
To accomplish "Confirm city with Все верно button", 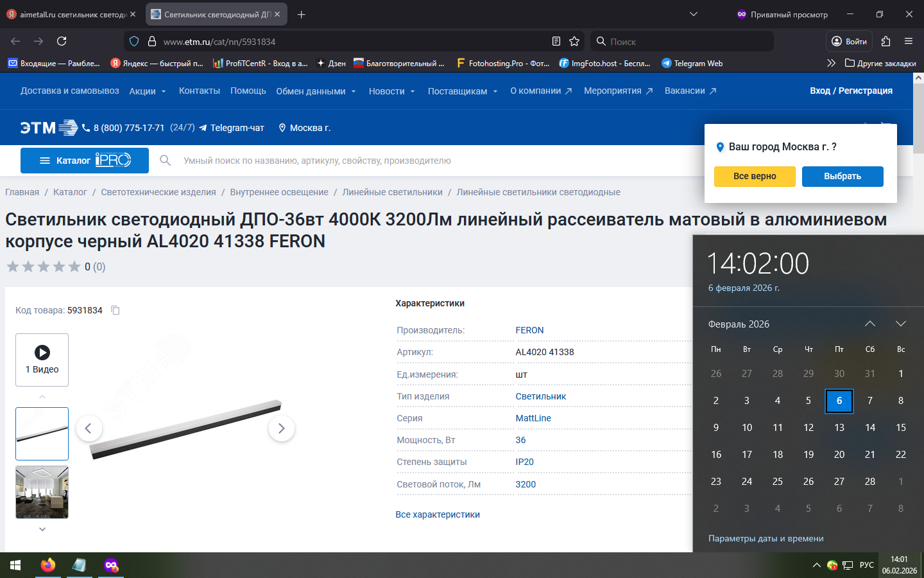I will tap(755, 176).
